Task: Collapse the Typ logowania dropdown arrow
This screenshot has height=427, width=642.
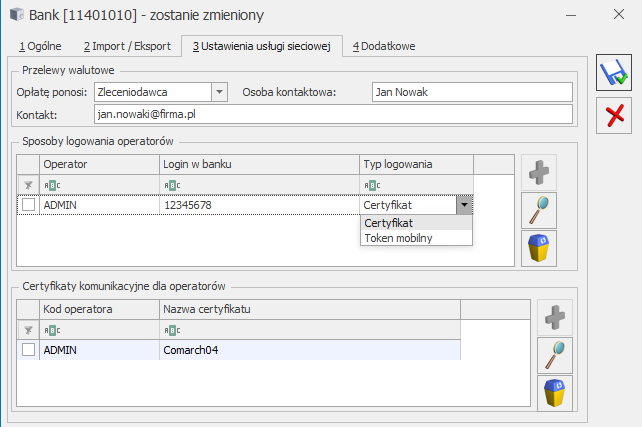Action: 464,205
